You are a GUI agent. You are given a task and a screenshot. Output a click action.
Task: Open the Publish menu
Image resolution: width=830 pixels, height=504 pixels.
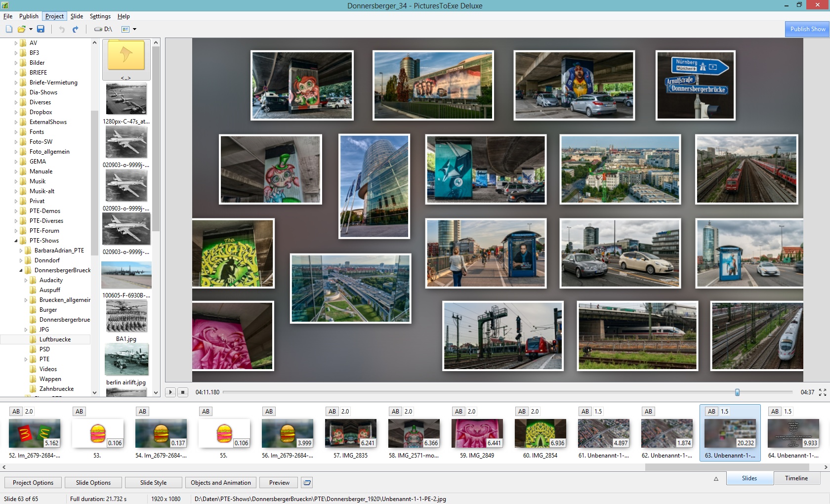pos(29,16)
